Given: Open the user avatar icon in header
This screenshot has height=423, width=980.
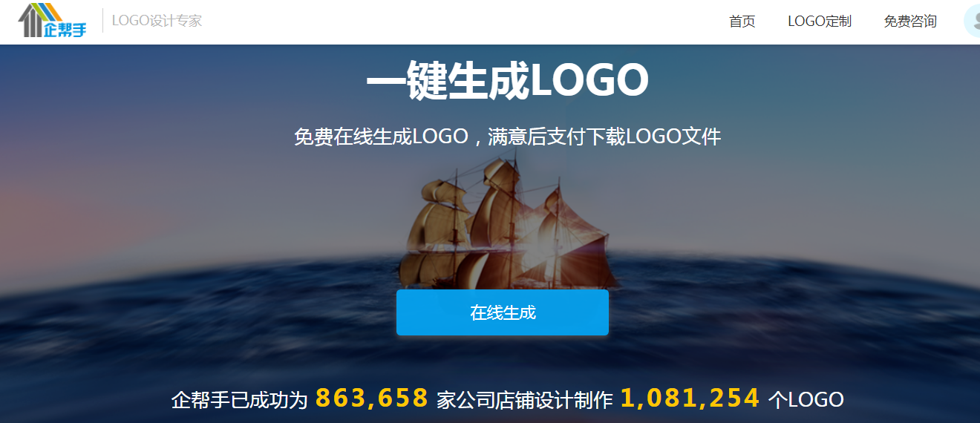Looking at the screenshot, I should [972, 22].
